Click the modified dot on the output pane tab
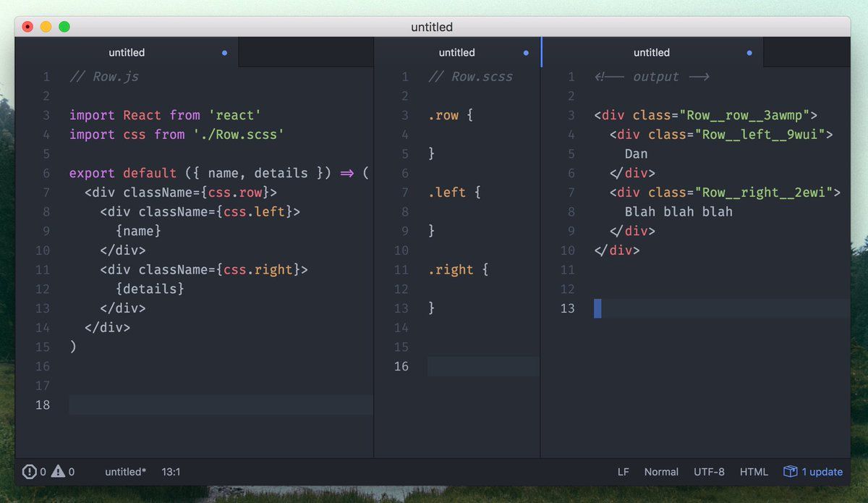868x503 pixels. pyautogui.click(x=749, y=53)
